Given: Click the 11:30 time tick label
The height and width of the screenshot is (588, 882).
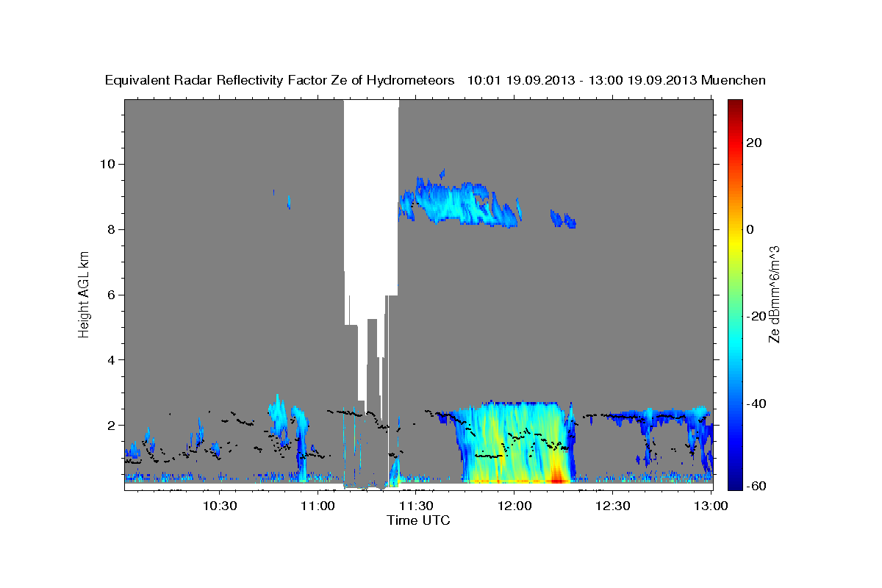Looking at the screenshot, I should click(x=416, y=506).
